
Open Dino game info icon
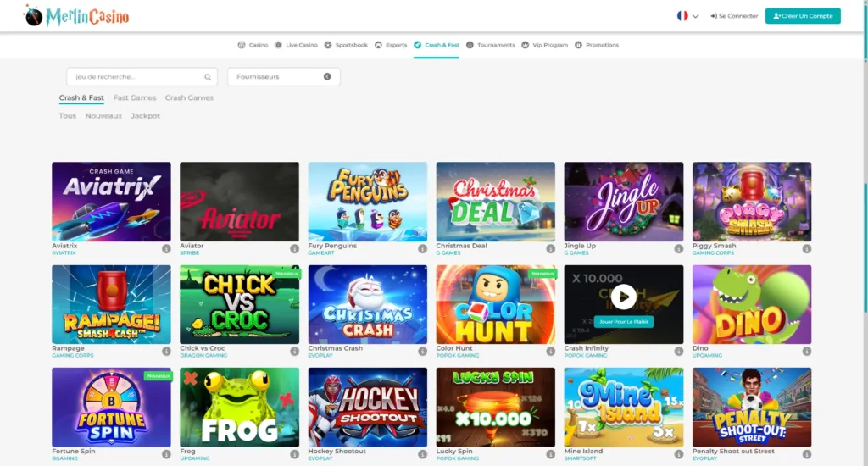(807, 352)
